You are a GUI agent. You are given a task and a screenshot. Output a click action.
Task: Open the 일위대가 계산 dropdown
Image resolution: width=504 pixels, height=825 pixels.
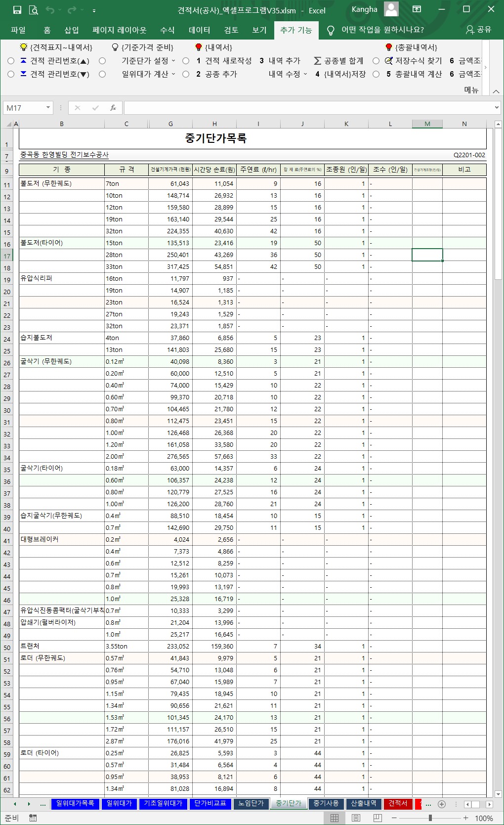tap(173, 74)
